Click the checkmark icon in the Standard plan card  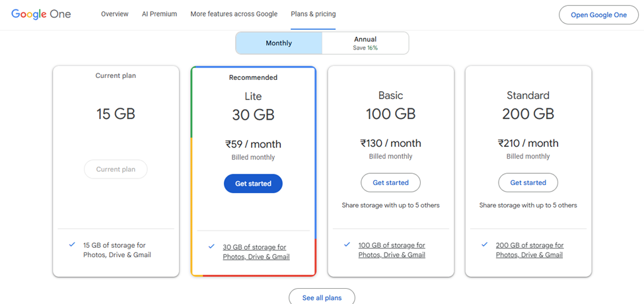pos(485,245)
